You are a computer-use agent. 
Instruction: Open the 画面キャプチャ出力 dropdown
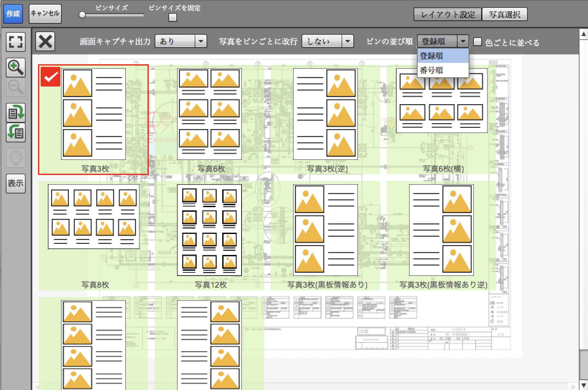[x=181, y=42]
